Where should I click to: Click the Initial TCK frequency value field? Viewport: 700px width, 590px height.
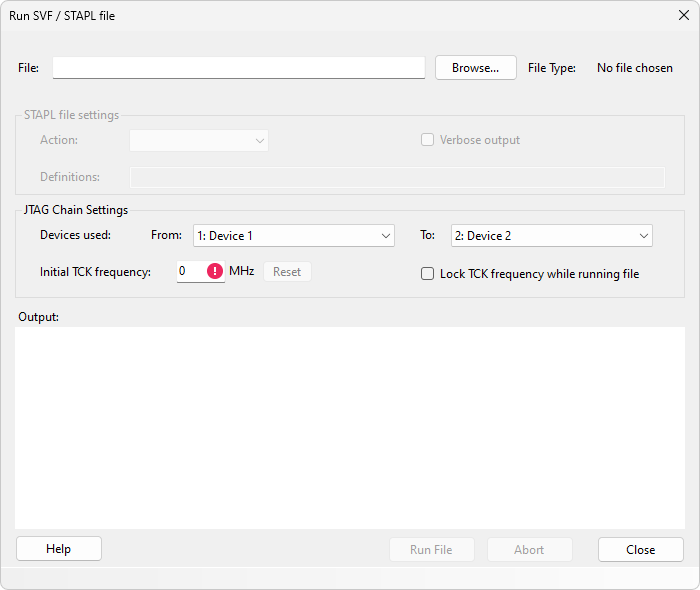click(190, 271)
